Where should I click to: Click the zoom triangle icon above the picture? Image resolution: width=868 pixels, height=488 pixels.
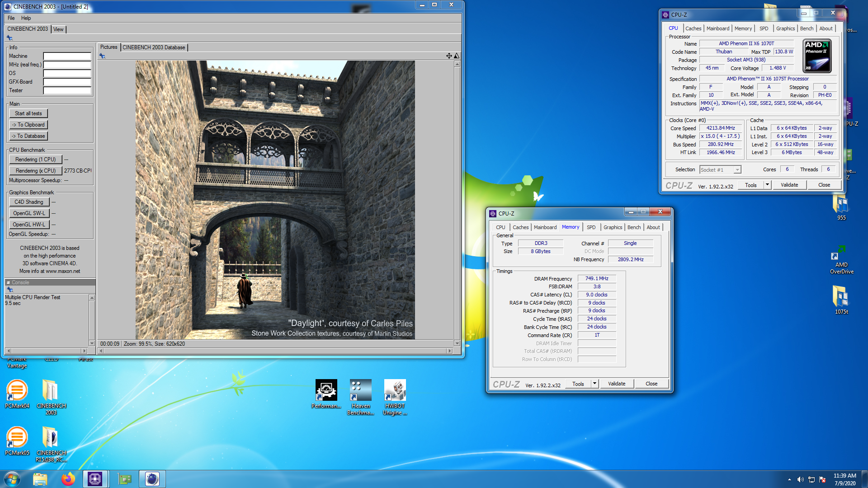pyautogui.click(x=457, y=56)
